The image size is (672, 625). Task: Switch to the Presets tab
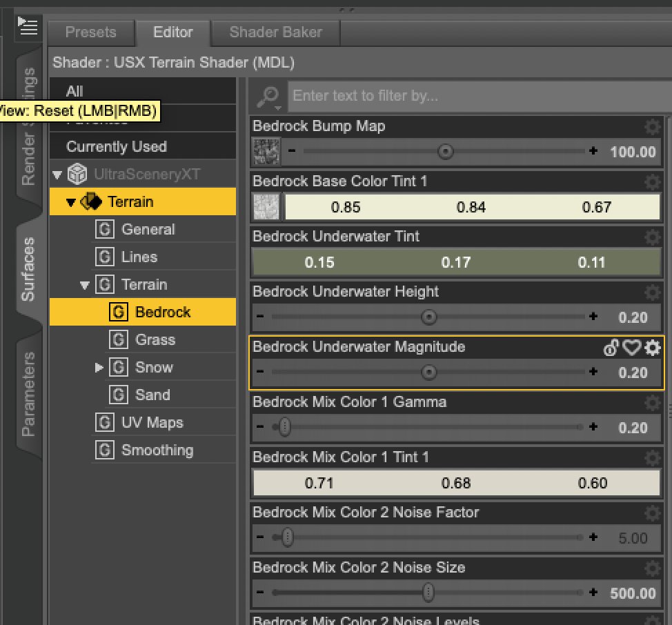pos(91,32)
